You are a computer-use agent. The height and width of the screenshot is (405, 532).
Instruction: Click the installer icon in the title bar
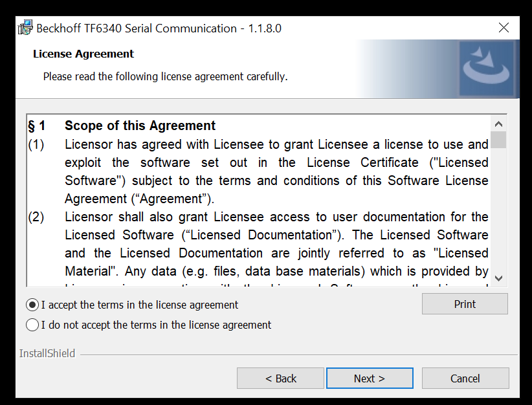tap(25, 28)
